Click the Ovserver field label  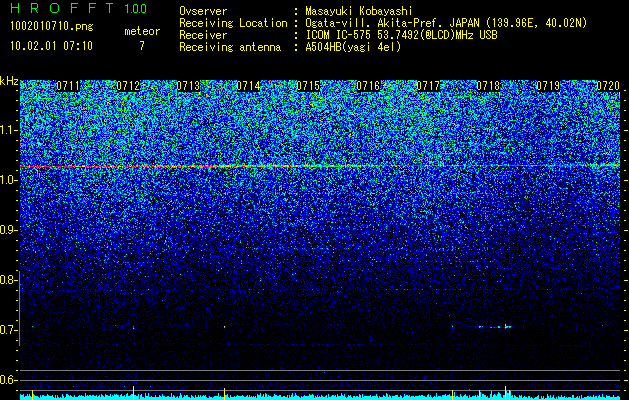coord(203,11)
